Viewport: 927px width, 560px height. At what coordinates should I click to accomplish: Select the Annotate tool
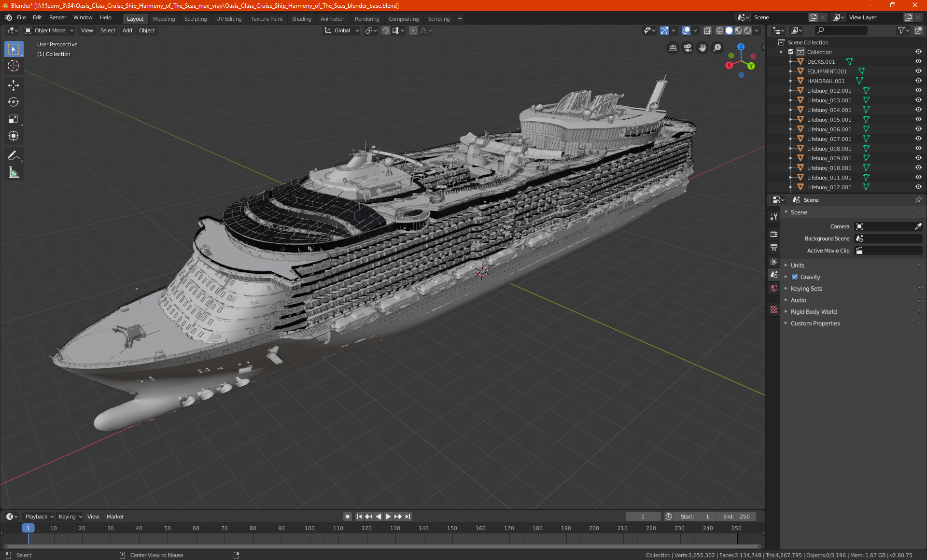(x=14, y=155)
